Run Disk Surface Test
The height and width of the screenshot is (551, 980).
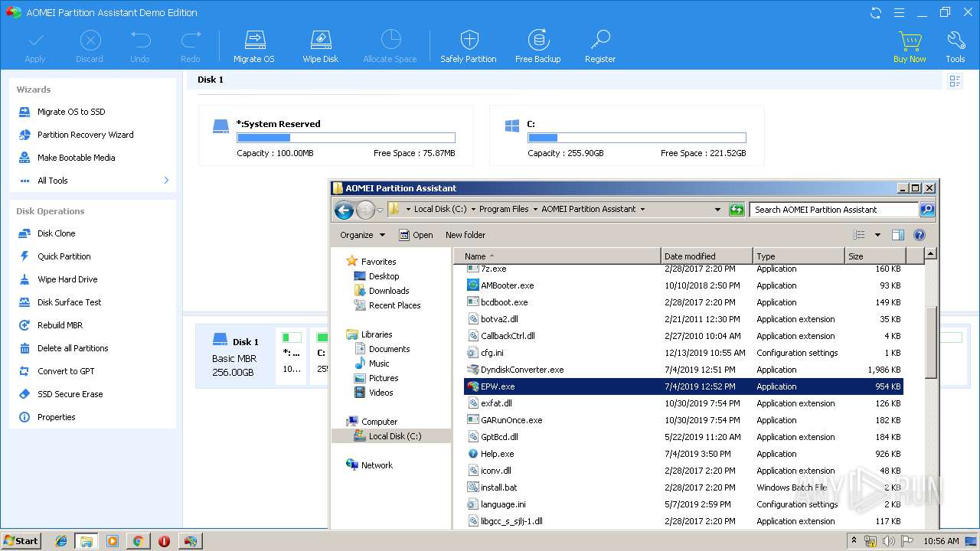coord(69,302)
